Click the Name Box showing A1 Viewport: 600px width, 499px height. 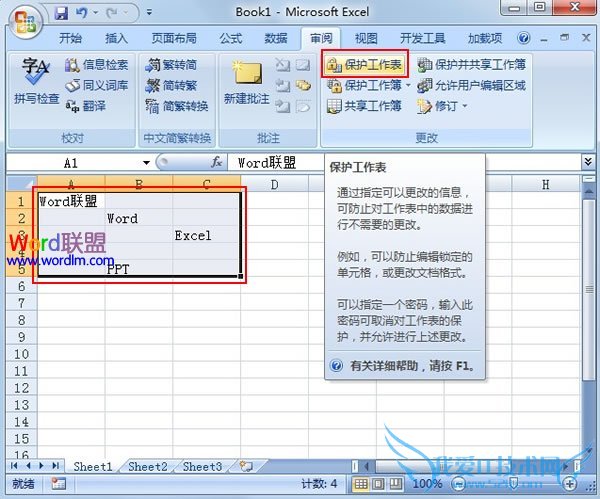[x=73, y=163]
